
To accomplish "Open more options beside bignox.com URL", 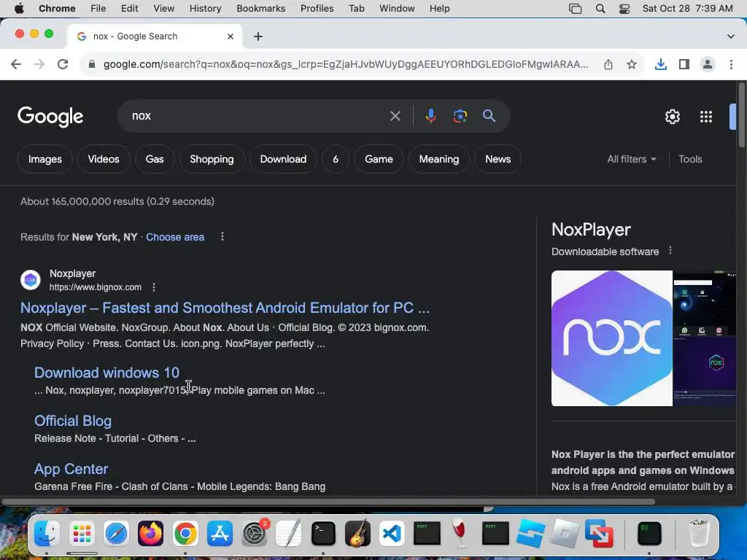I will point(153,287).
